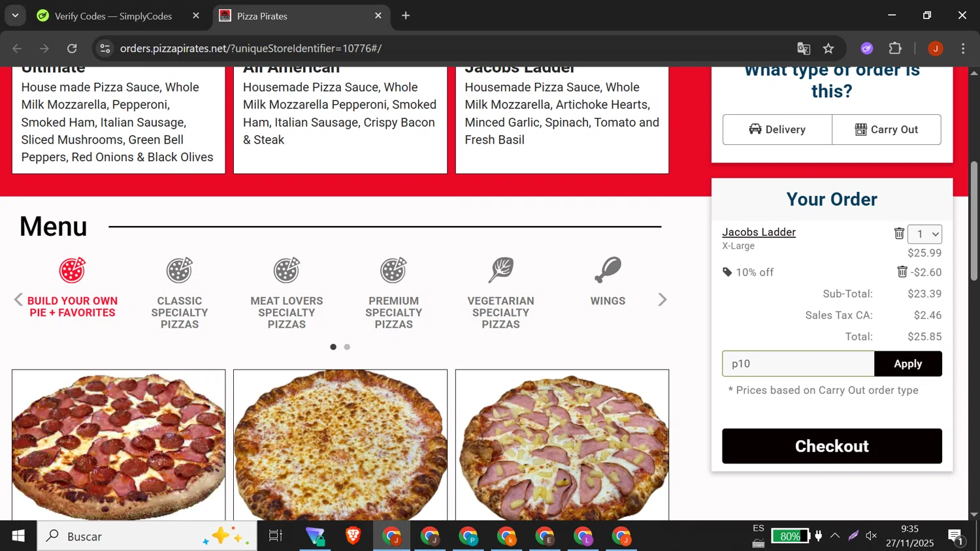Open Vegetarian Specialty Pizzas leaf icon

(501, 270)
